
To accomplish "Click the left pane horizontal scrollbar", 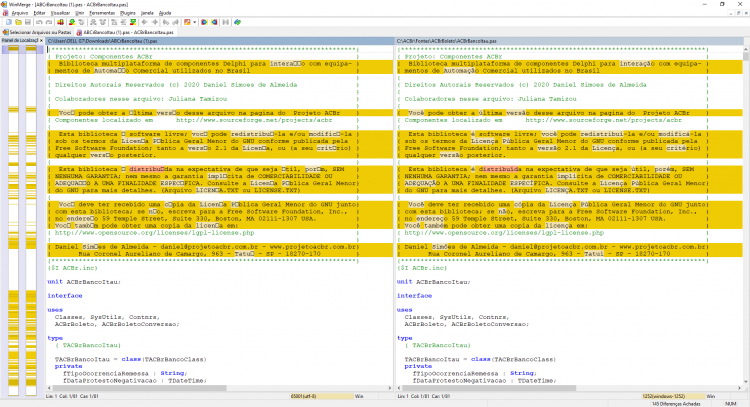I will click(220, 388).
